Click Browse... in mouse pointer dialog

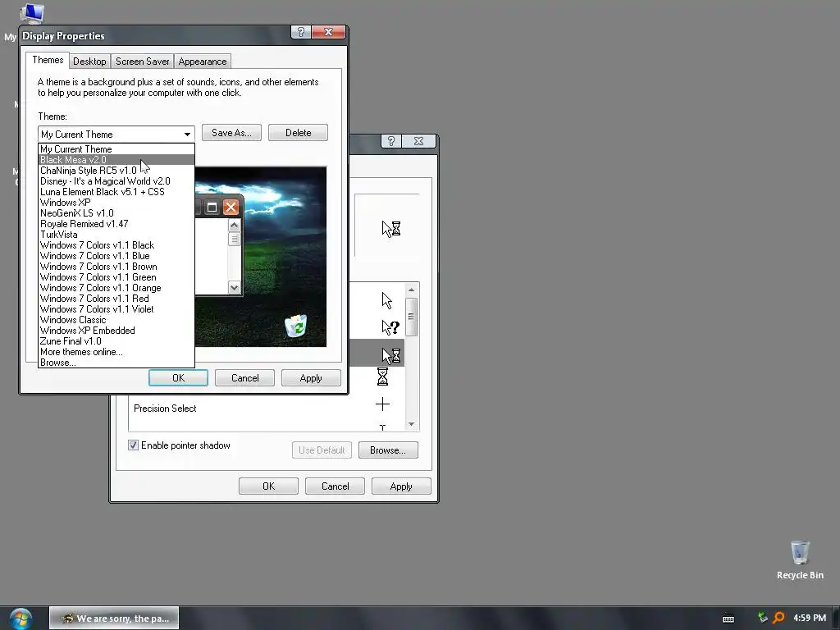coord(388,450)
